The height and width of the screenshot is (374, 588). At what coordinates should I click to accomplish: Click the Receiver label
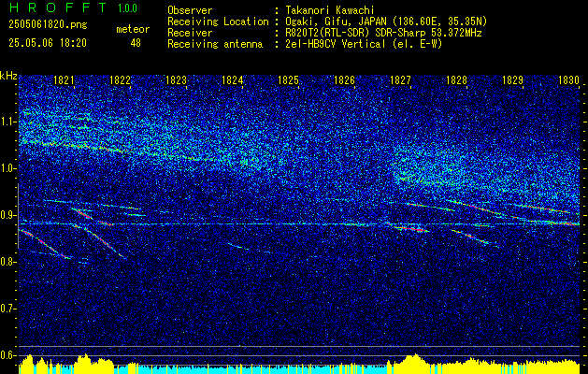[x=190, y=33]
